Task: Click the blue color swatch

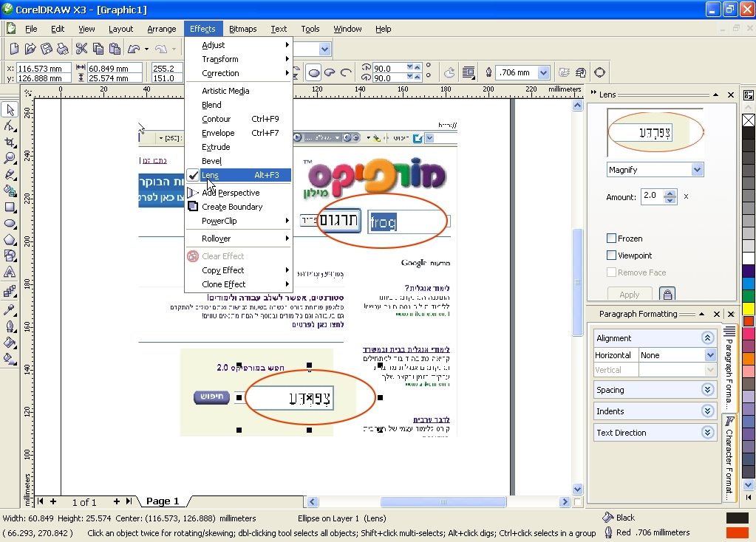Action: click(749, 284)
